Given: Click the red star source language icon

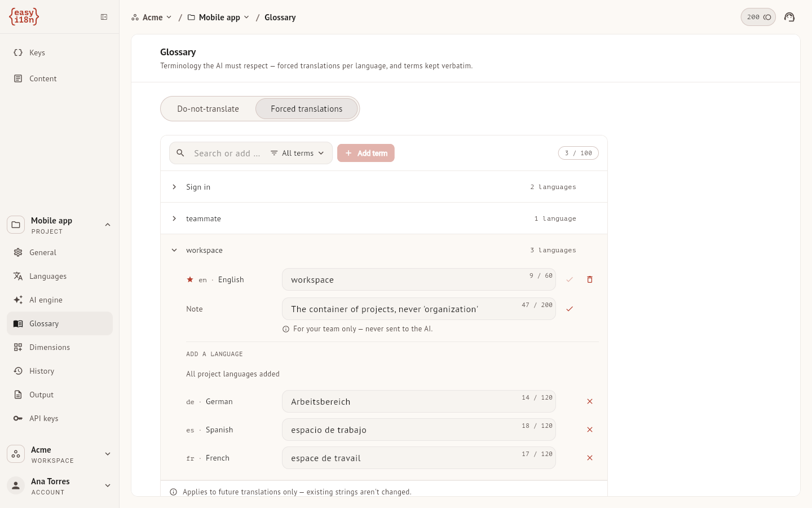Looking at the screenshot, I should [x=190, y=279].
